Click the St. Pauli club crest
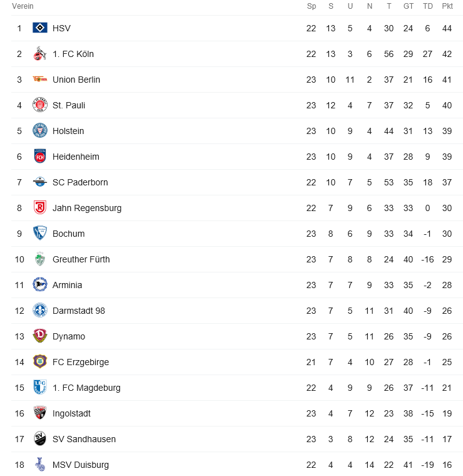This screenshot has width=463, height=476. pyautogui.click(x=40, y=105)
